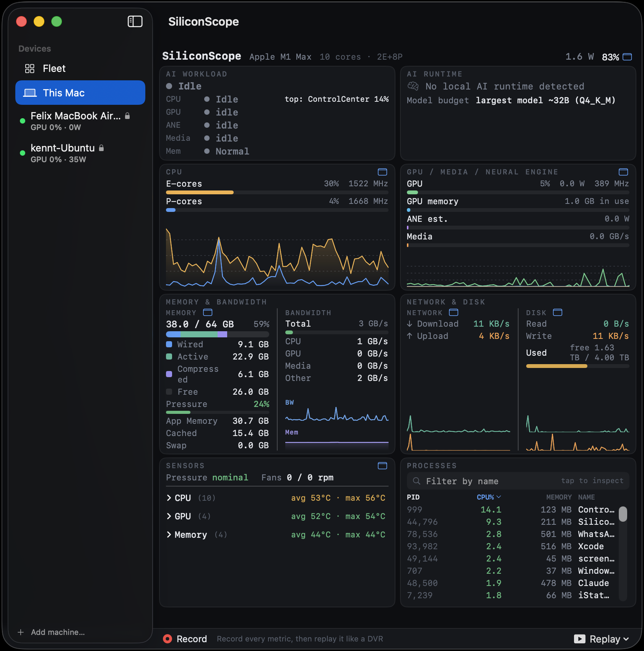
Task: Sort processes by MEMORY column header
Action: 559,497
